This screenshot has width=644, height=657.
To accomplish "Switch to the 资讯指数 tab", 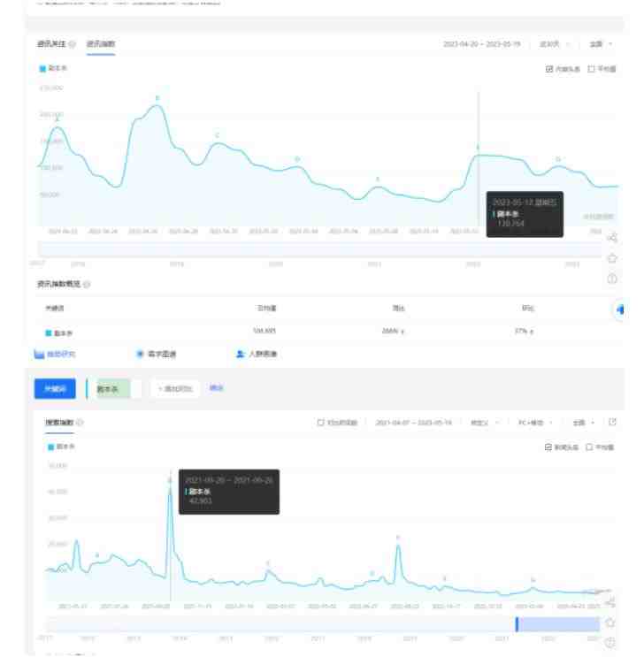I will pos(100,44).
